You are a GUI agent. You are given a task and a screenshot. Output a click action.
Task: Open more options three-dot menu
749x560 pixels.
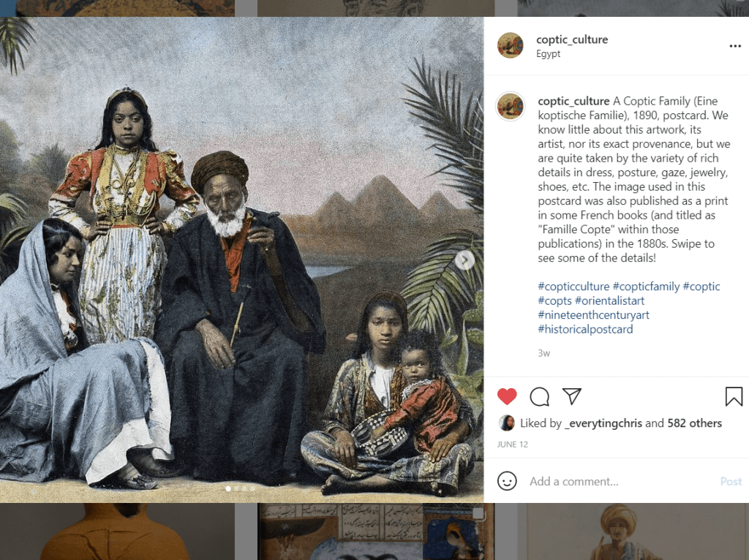tap(734, 46)
